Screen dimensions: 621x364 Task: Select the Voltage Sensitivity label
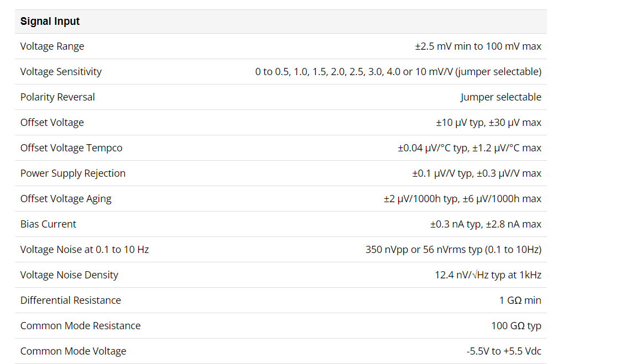tap(61, 72)
